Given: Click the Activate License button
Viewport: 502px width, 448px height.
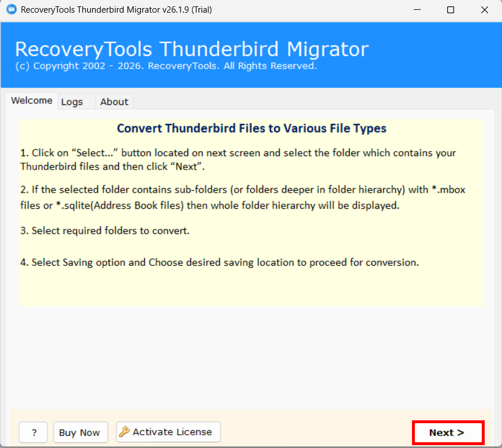Looking at the screenshot, I should click(x=168, y=432).
